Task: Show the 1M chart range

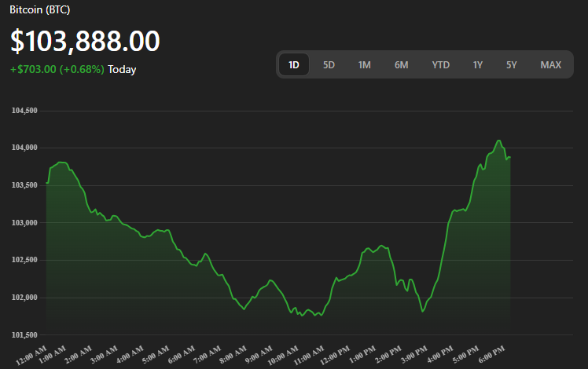Action: pyautogui.click(x=364, y=65)
